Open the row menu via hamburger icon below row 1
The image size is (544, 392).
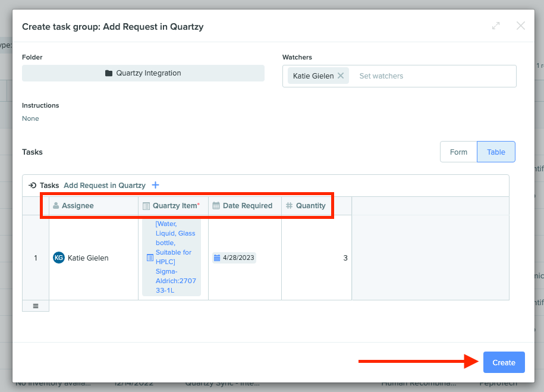(35, 305)
